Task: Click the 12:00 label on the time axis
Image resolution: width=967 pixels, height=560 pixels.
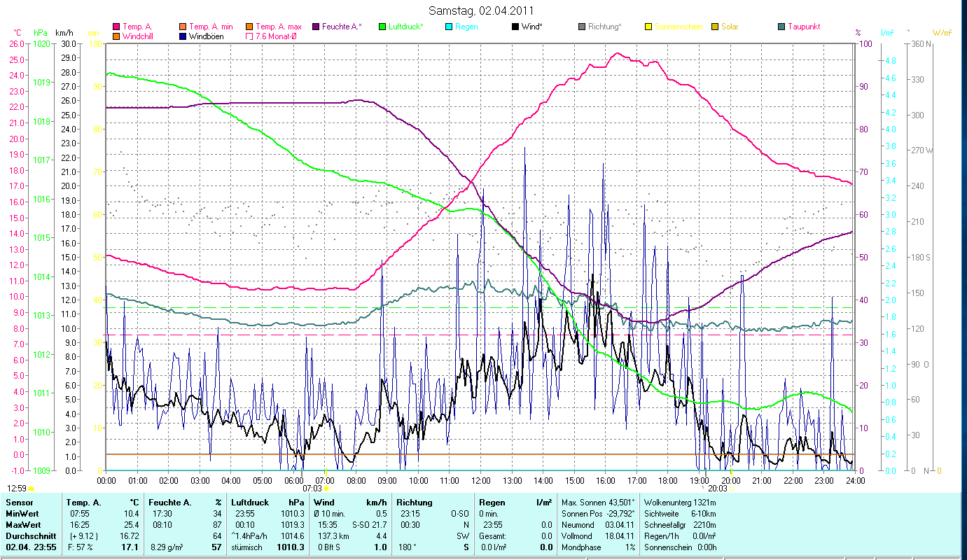Action: pyautogui.click(x=481, y=481)
